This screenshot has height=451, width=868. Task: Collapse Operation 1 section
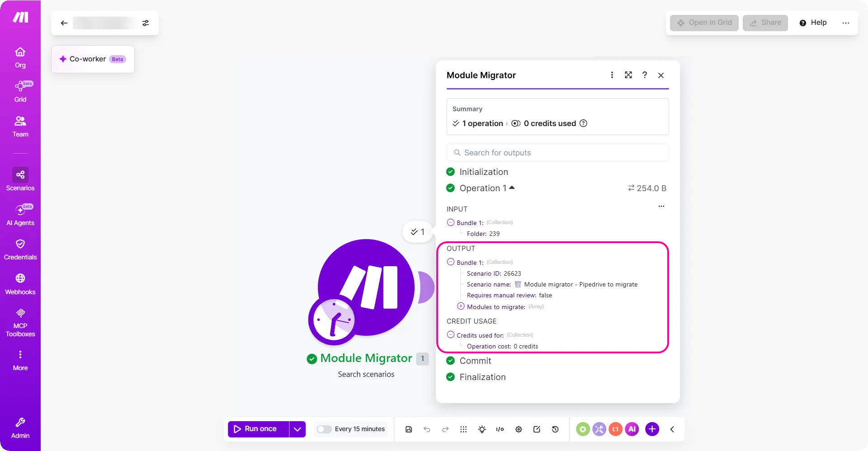pyautogui.click(x=512, y=188)
